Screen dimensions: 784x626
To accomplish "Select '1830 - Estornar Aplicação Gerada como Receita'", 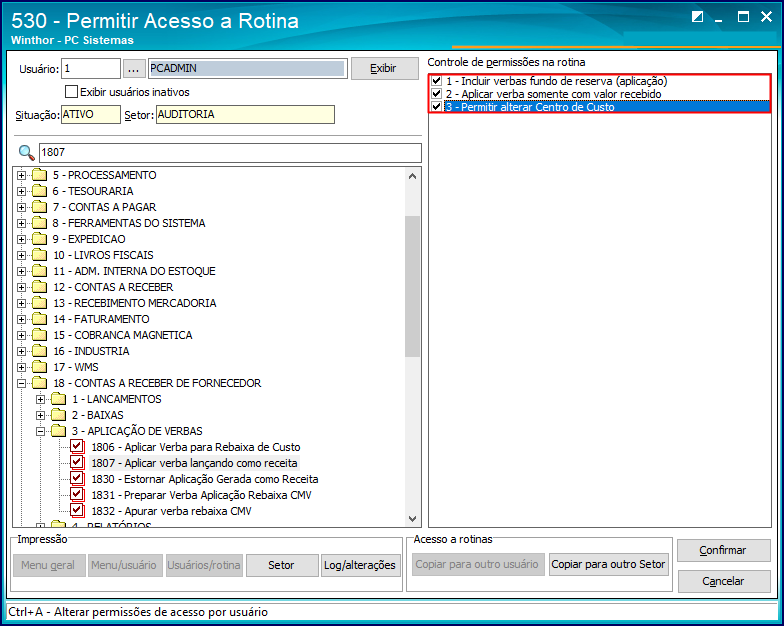I will click(205, 479).
